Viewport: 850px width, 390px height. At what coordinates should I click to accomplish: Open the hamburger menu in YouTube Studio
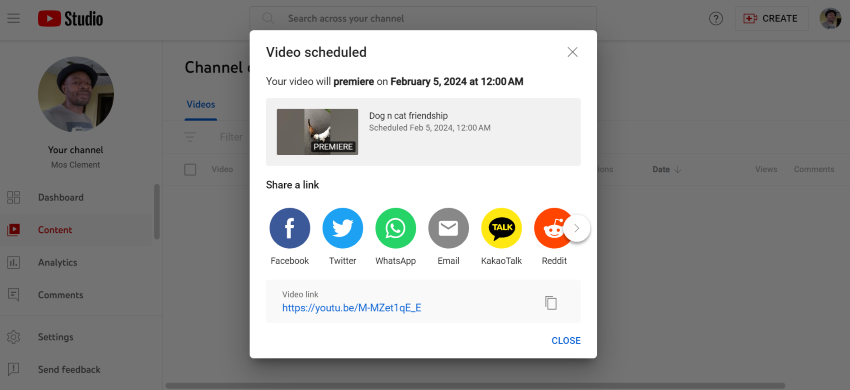(x=14, y=18)
